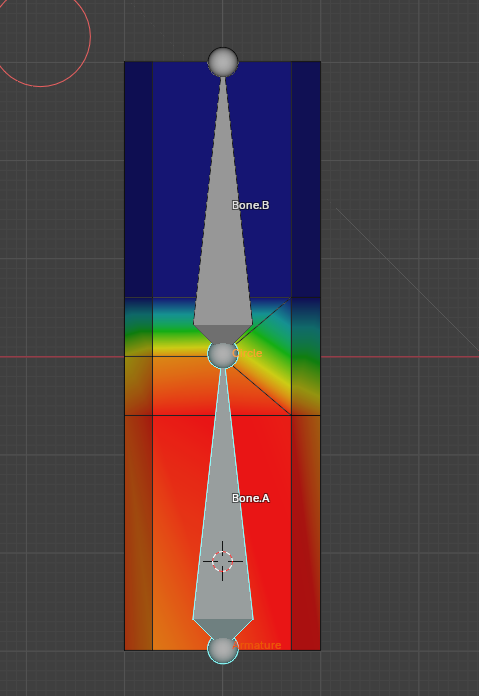The height and width of the screenshot is (696, 479).
Task: Click the "Bone.B" name label
Action: (250, 205)
